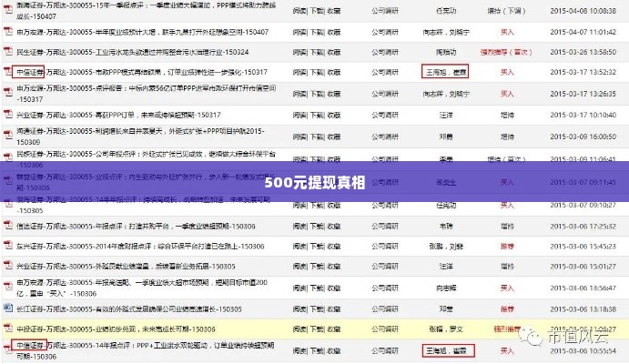This screenshot has width=629, height=364.
Task: Click 收藏 for the 民生证券 2015-03-26 report
Action: 334,52
